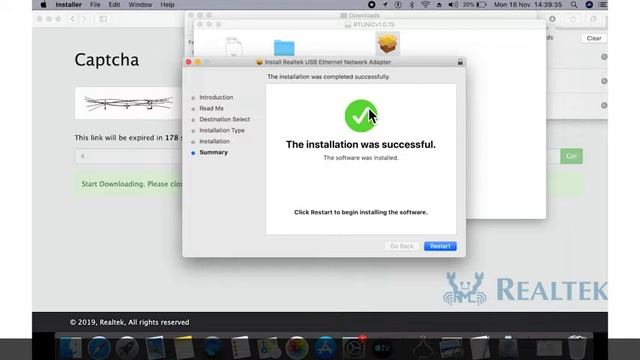The width and height of the screenshot is (640, 360).
Task: Open the Installer application menu
Action: [x=69, y=5]
